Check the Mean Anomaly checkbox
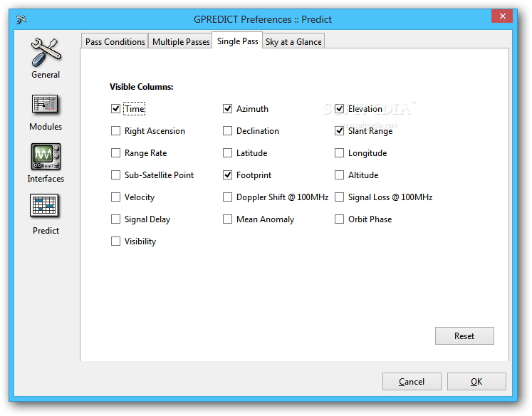Image resolution: width=532 pixels, height=416 pixels. click(227, 219)
